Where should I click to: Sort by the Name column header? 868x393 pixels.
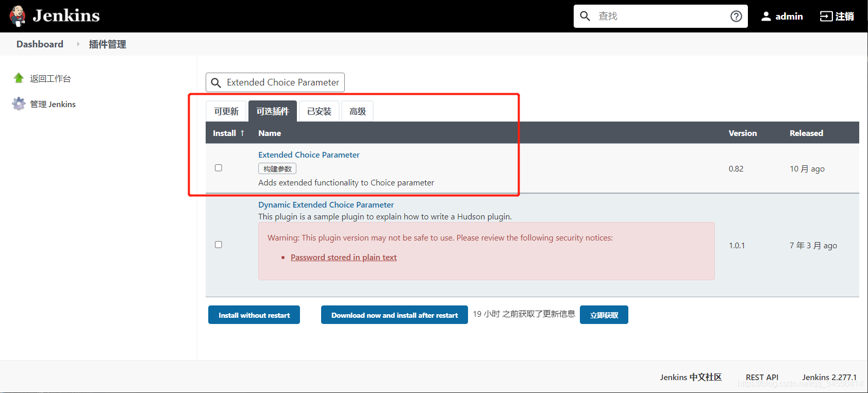click(270, 133)
